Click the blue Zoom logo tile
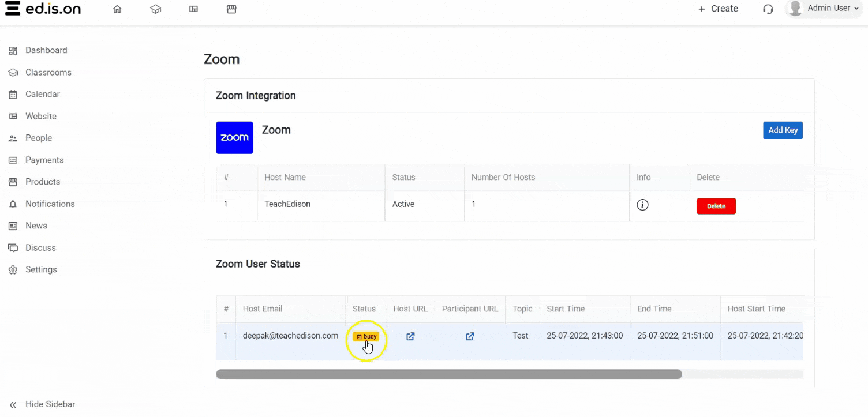 click(234, 138)
